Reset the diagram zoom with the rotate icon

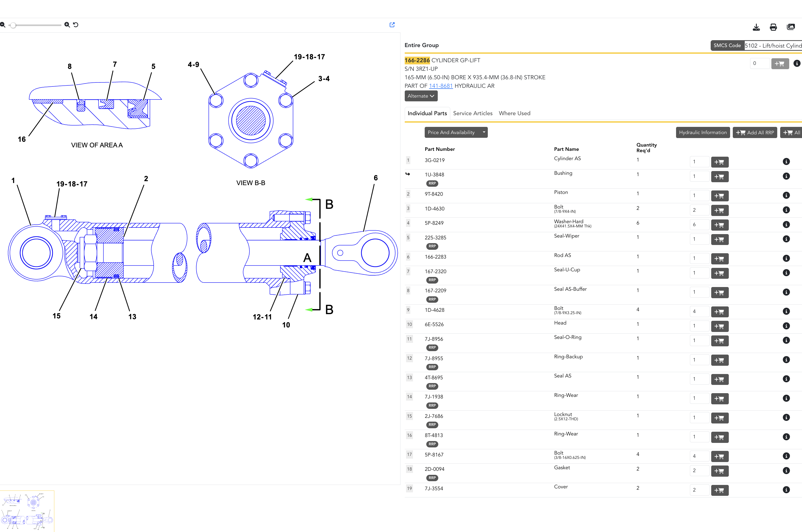[x=76, y=25]
